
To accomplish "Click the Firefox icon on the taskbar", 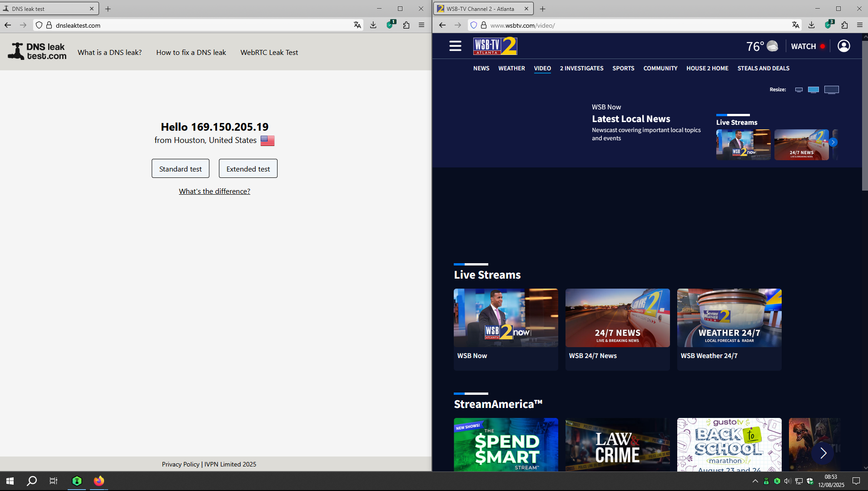I will coord(99,481).
